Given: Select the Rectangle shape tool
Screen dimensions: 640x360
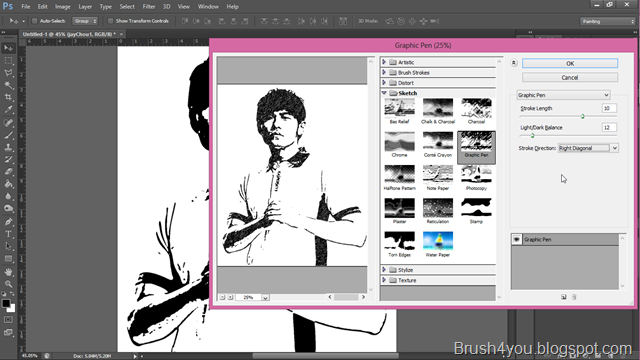Looking at the screenshot, I should 8,259.
